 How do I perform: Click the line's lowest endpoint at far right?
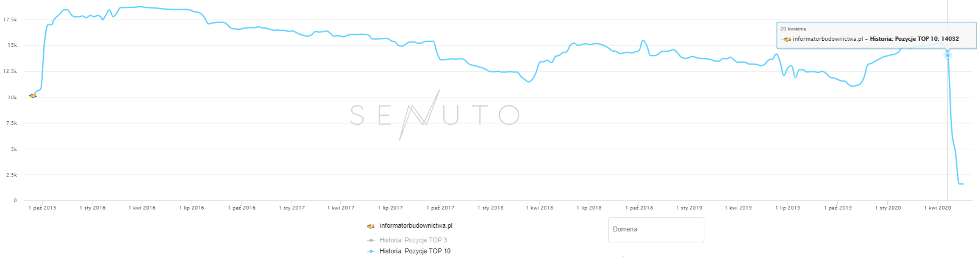[x=962, y=184]
